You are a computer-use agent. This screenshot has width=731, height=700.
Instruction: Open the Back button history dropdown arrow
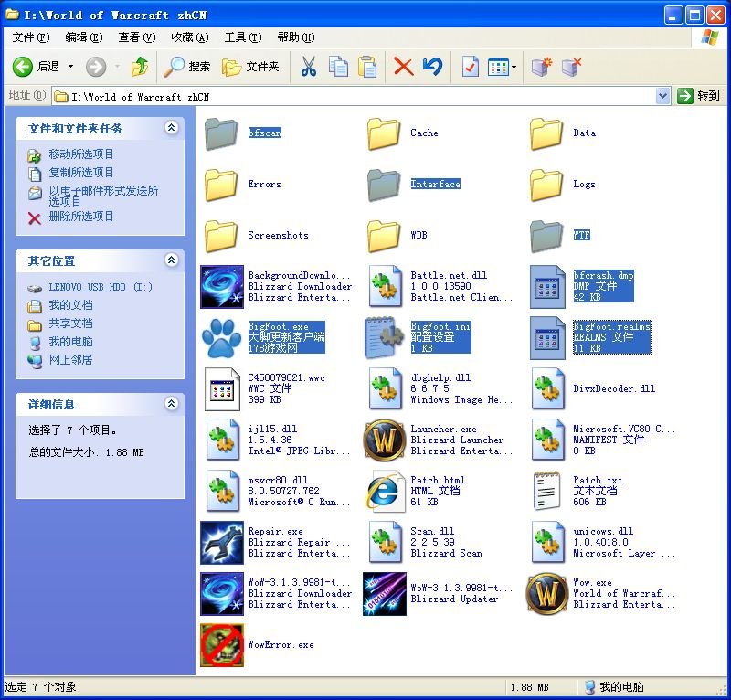pos(70,67)
